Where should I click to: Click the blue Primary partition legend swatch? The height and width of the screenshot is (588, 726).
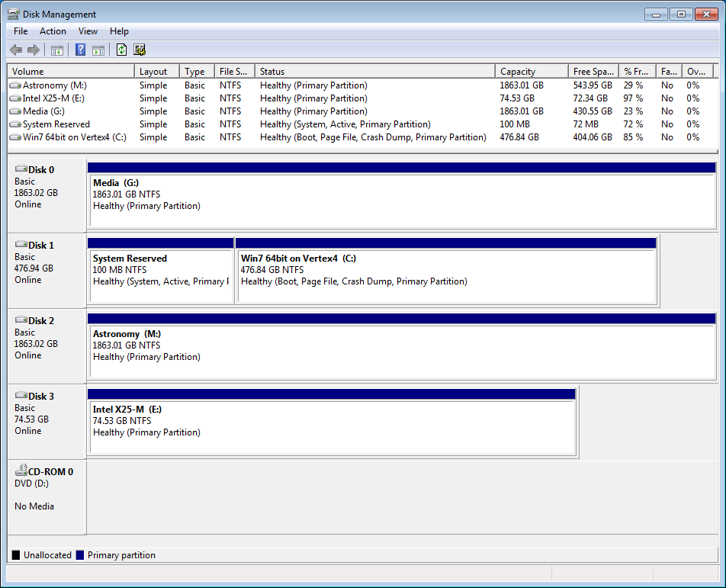tap(79, 554)
